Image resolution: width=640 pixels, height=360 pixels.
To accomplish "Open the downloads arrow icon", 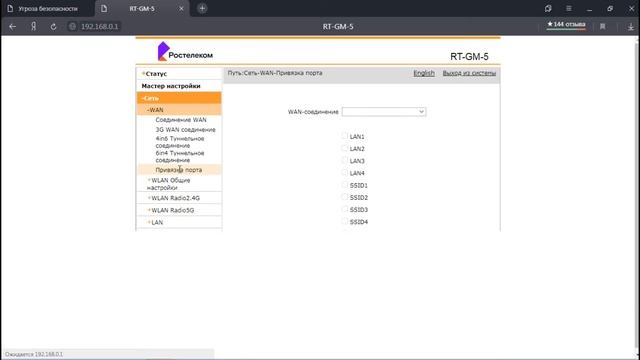I will tap(631, 27).
